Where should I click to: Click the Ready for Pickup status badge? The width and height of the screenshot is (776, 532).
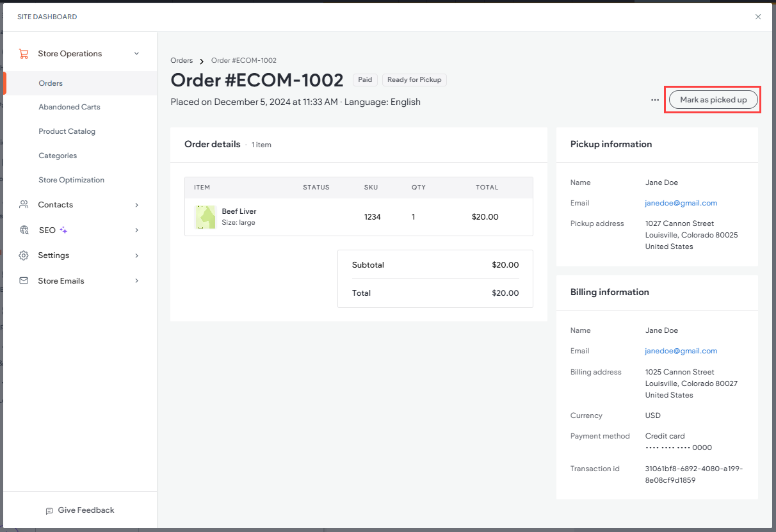point(414,79)
